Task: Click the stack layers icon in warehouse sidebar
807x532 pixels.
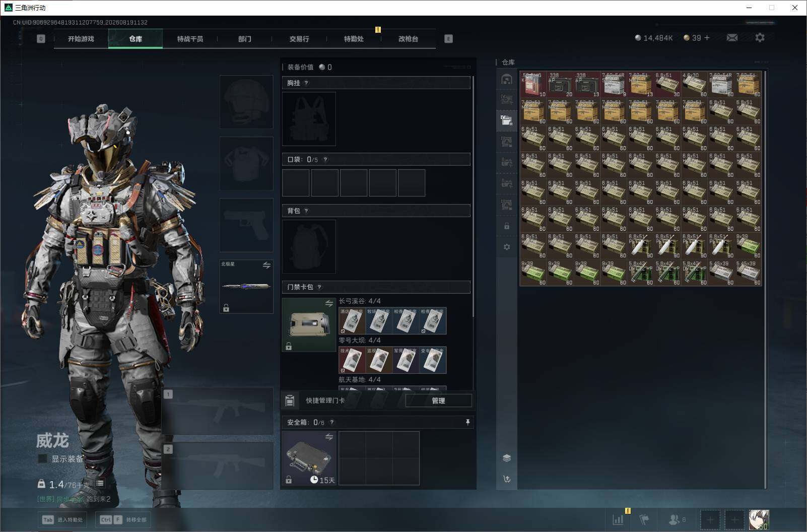Action: (507, 458)
